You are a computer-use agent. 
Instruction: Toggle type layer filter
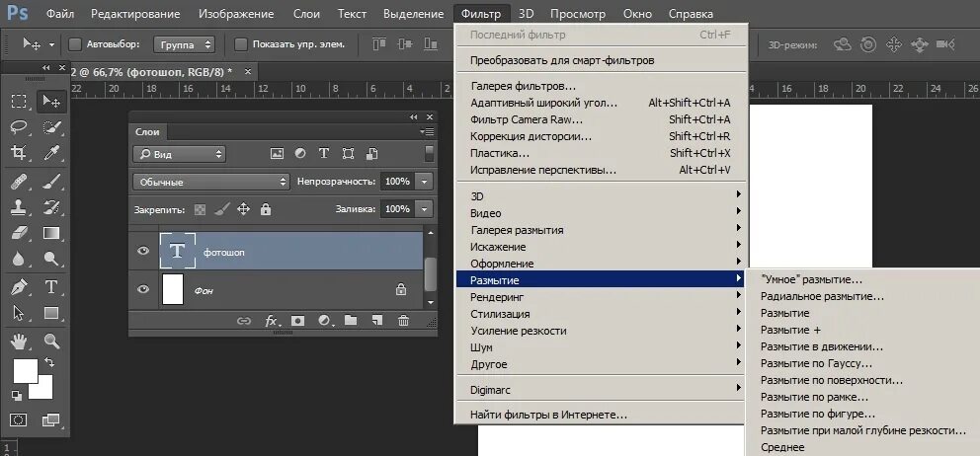[x=324, y=154]
